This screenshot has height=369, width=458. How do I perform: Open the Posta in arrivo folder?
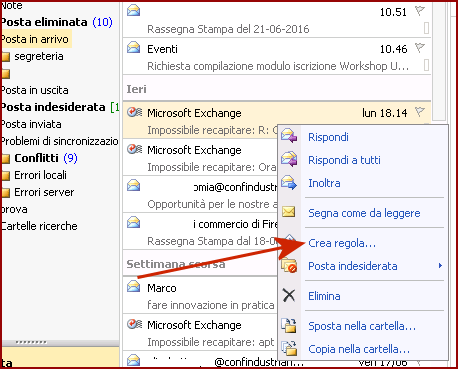pos(35,39)
